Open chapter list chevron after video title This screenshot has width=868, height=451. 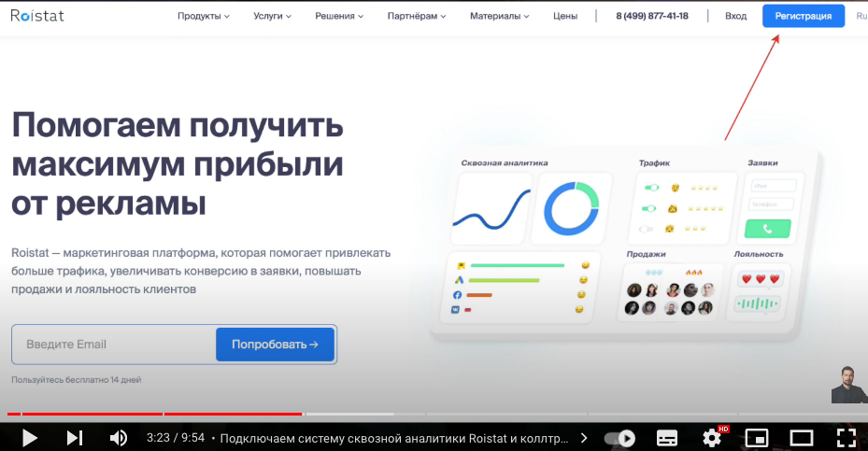[584, 438]
